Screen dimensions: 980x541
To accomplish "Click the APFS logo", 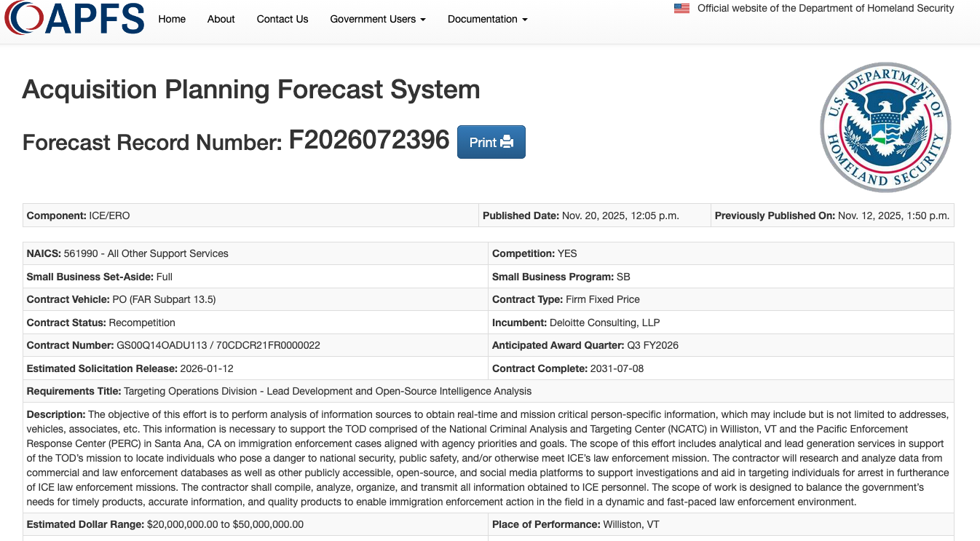I will click(x=74, y=20).
